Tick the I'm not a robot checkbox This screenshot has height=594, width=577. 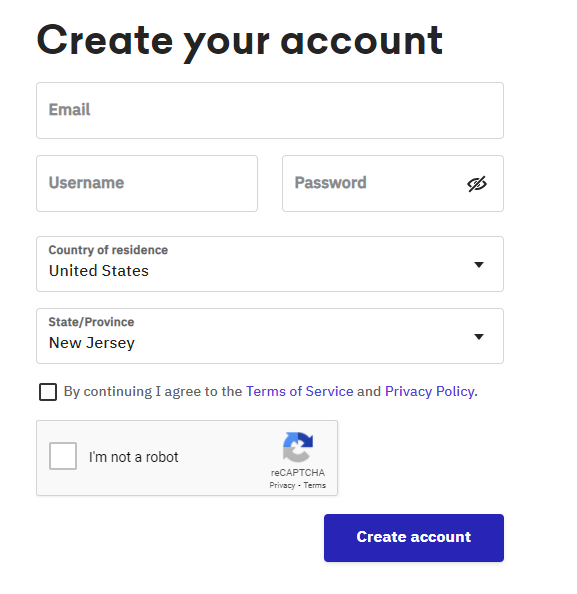click(x=63, y=456)
